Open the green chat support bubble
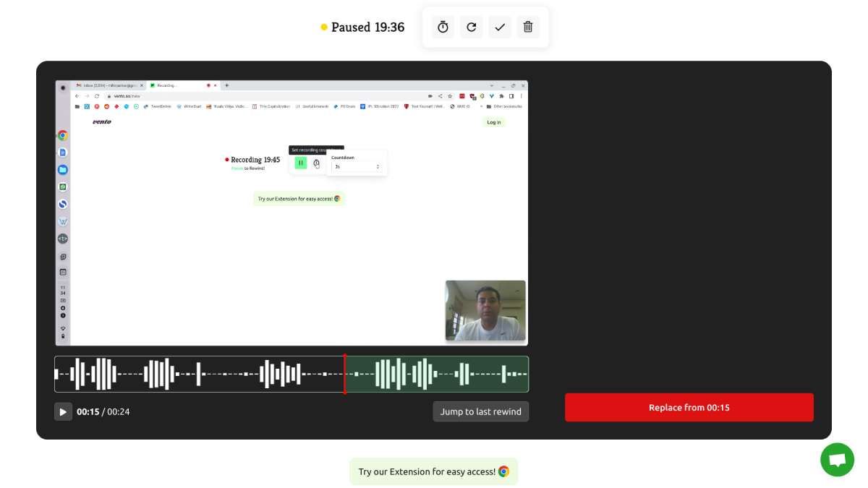Screen dimensions: 868x488 coord(837,460)
